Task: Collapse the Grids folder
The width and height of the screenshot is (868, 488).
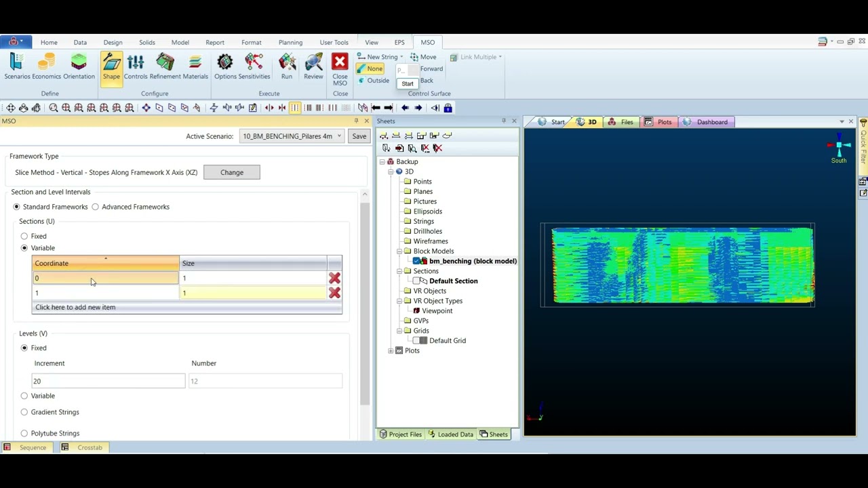Action: (399, 331)
